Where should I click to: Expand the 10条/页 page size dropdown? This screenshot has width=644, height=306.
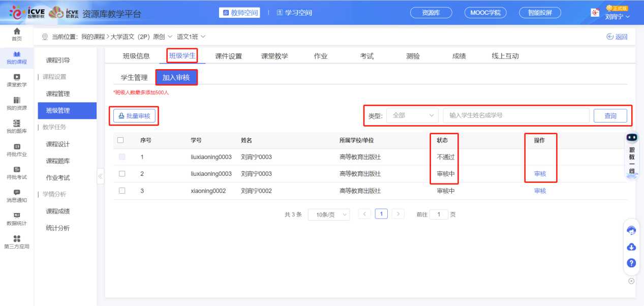click(x=328, y=214)
